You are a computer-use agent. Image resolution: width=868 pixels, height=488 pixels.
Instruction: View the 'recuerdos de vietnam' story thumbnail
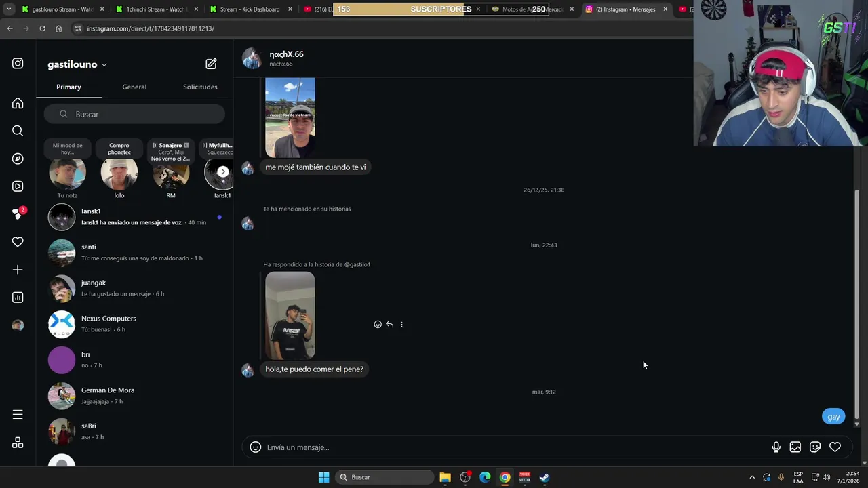[290, 117]
